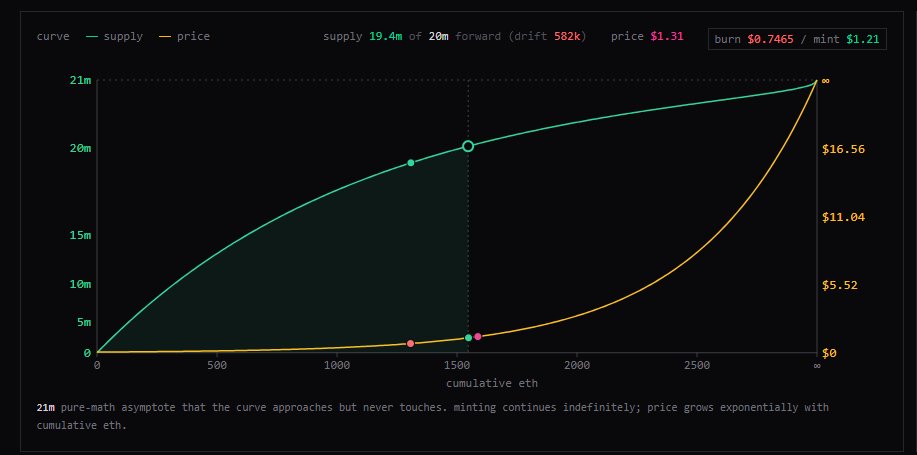917x455 pixels.
Task: Click the orange infinity symbol at top right
Action: click(x=825, y=81)
